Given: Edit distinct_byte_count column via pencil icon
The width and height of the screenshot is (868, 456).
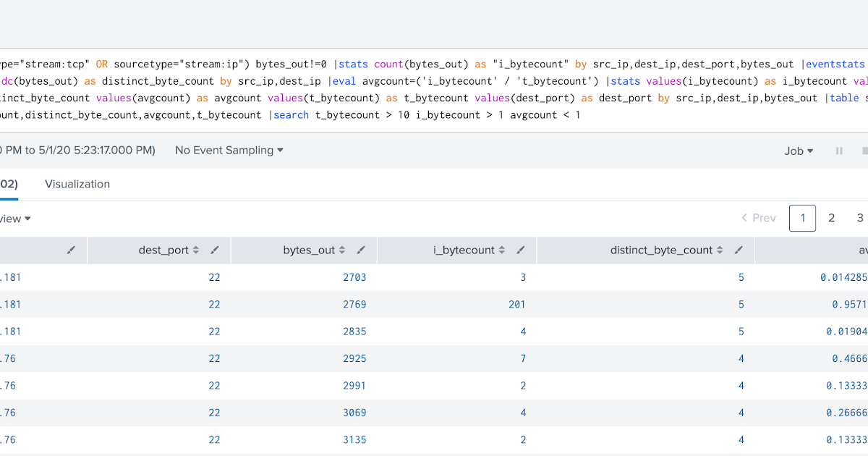Looking at the screenshot, I should point(739,250).
